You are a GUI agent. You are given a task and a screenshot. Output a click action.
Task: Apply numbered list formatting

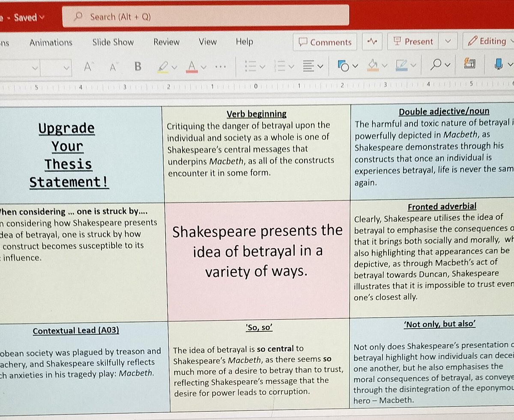tap(280, 66)
